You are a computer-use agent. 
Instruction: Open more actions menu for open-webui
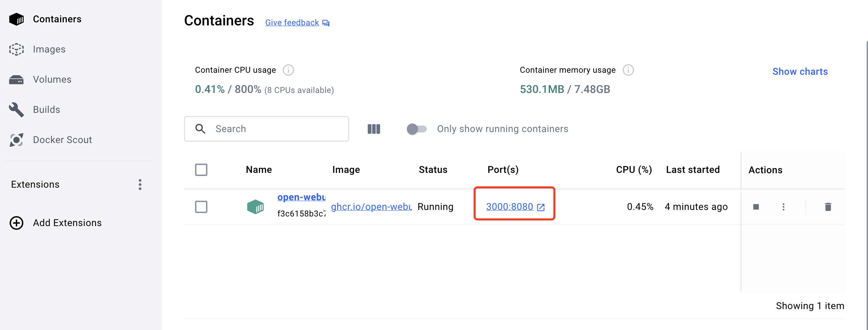click(784, 207)
